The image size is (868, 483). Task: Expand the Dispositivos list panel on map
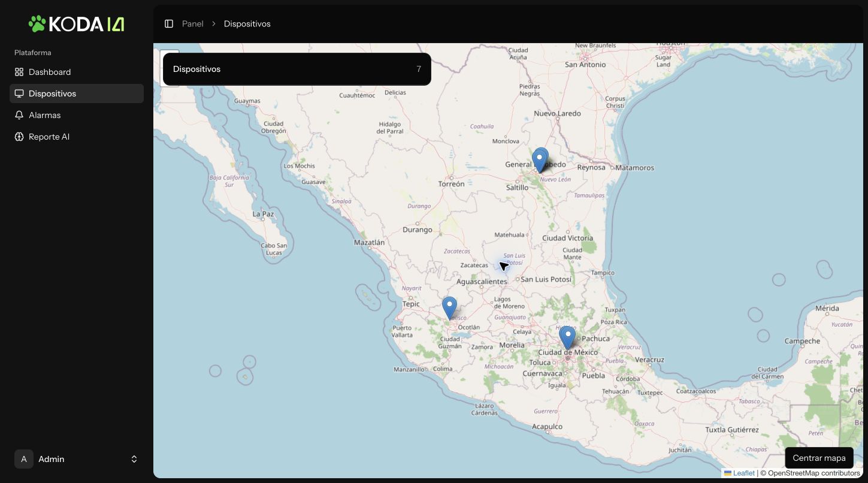pyautogui.click(x=297, y=69)
